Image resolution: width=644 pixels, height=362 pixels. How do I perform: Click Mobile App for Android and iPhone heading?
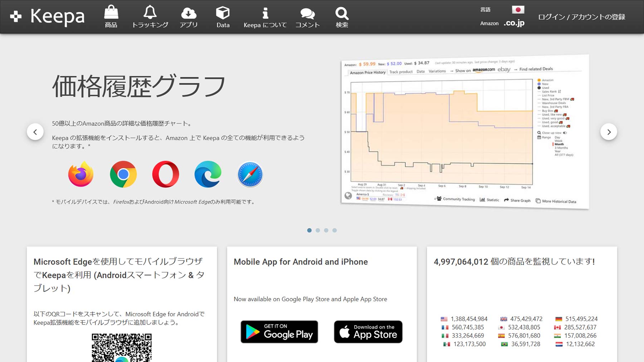[301, 262]
